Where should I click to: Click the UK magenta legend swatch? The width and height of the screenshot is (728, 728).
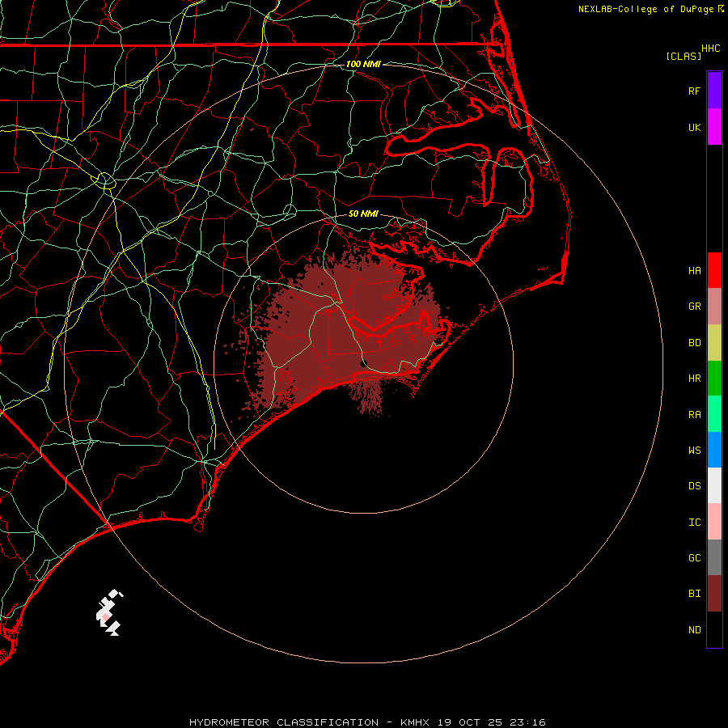[714, 127]
